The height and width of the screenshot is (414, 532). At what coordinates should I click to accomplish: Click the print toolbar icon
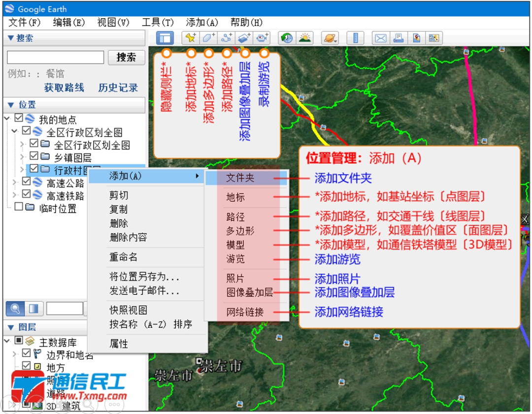tap(399, 38)
